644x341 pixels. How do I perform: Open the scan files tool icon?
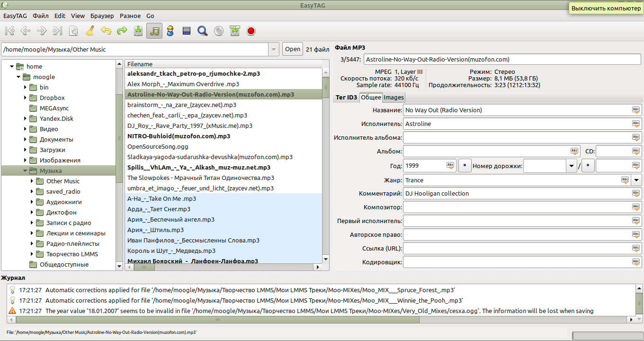pos(74,31)
